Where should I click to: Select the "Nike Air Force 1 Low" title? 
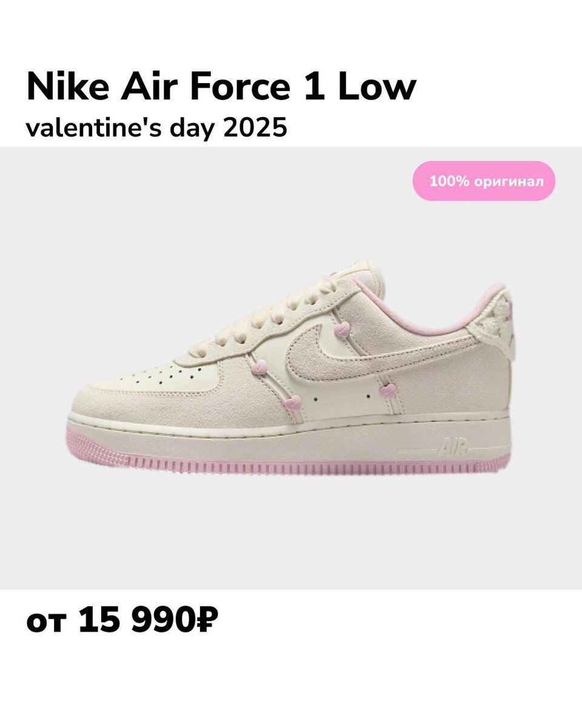[x=221, y=87]
